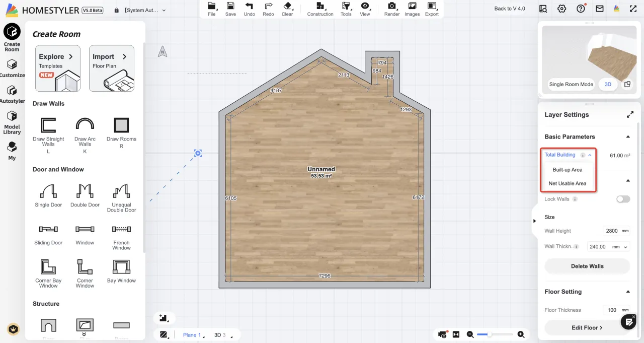This screenshot has height=343, width=644.
Task: Collapse the Basic Parameters section
Action: 627,136
